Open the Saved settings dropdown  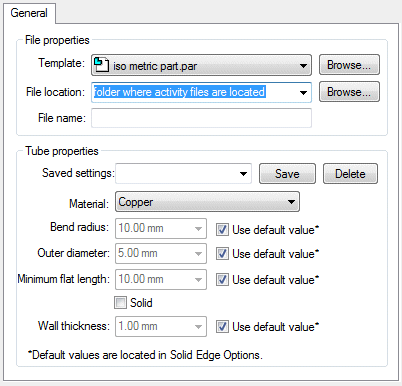tap(243, 174)
